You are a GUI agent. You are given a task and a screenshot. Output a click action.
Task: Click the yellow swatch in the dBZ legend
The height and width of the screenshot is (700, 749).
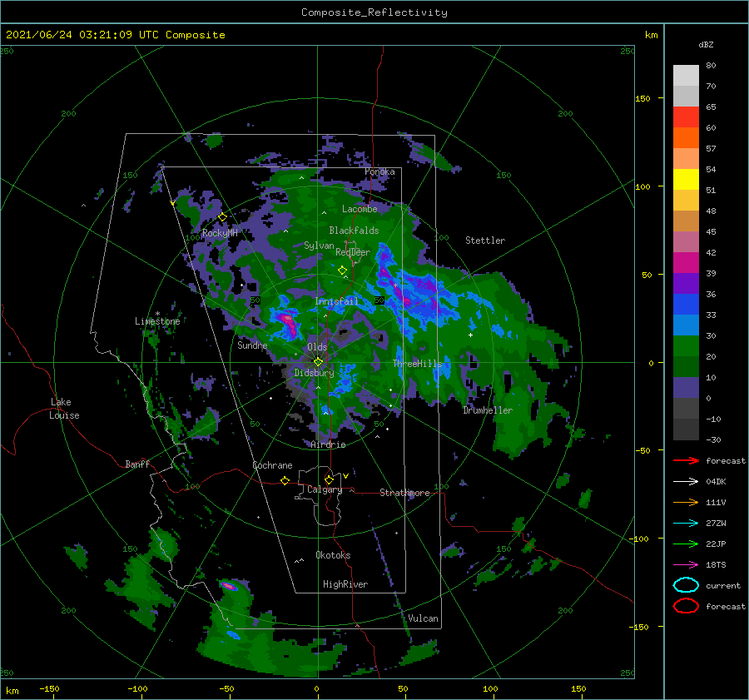(686, 179)
